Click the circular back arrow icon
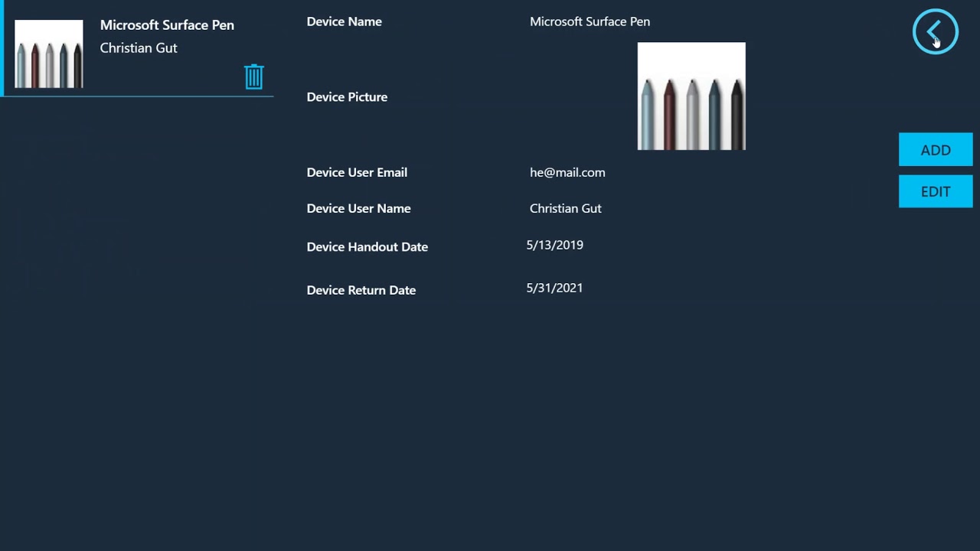This screenshot has height=551, width=980. click(x=935, y=31)
